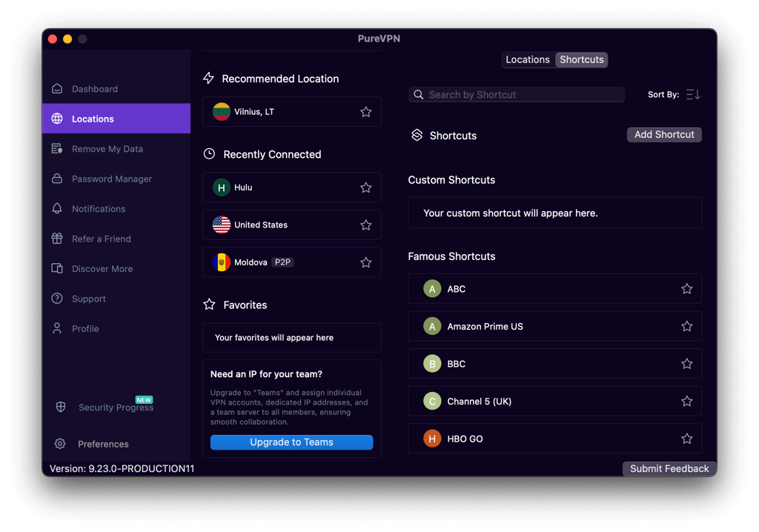
Task: Click the version 9.23.0-PRODUCTION11 text
Action: click(x=122, y=468)
